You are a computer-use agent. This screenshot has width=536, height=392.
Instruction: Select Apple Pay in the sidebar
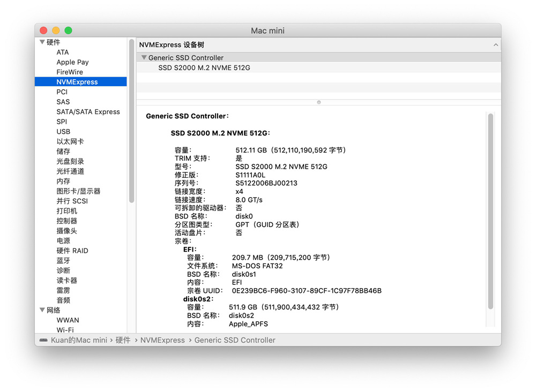point(72,62)
